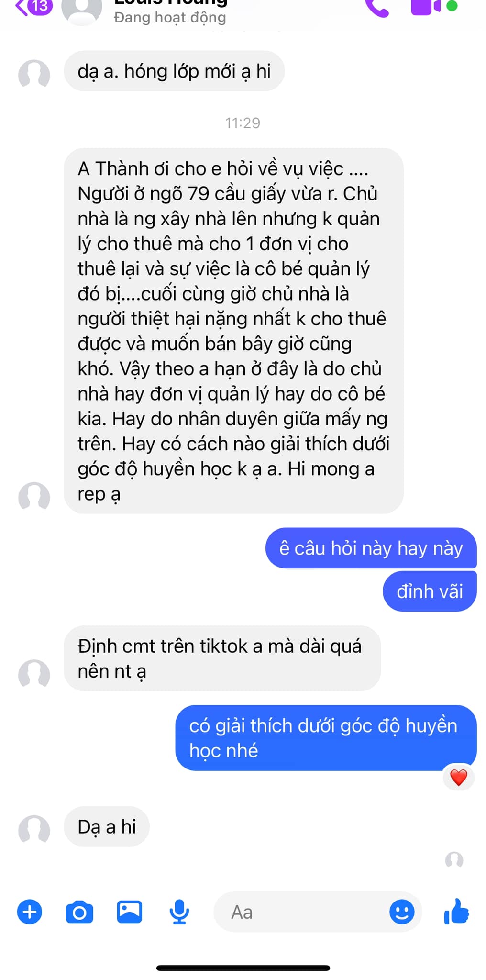Viewport: 486px width, 980px height.
Task: Open the camera from message toolbar
Action: pos(79,912)
